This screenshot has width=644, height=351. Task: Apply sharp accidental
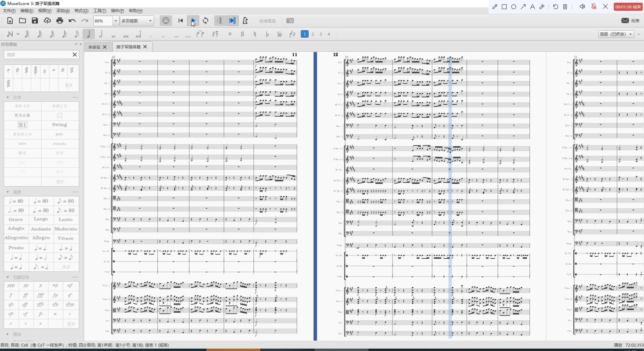[242, 34]
